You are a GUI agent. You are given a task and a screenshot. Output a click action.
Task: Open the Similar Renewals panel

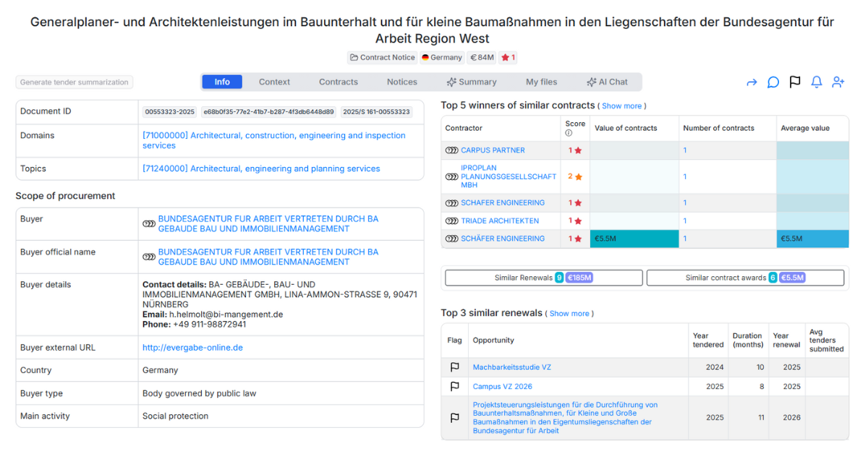point(543,278)
